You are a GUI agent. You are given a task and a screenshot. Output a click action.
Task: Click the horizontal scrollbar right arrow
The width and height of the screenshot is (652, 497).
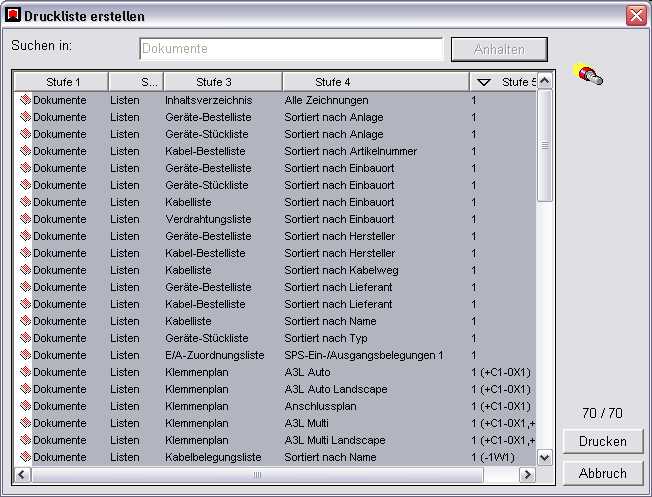[x=527, y=474]
